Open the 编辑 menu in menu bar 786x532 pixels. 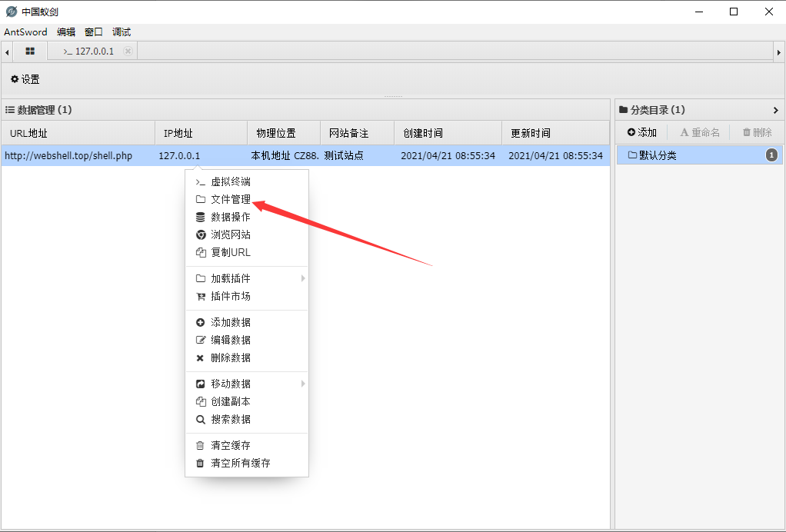(66, 32)
